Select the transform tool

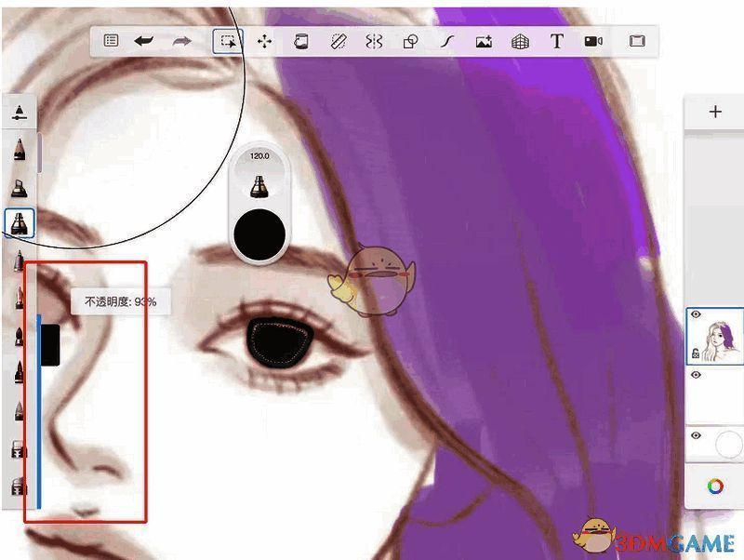(266, 42)
